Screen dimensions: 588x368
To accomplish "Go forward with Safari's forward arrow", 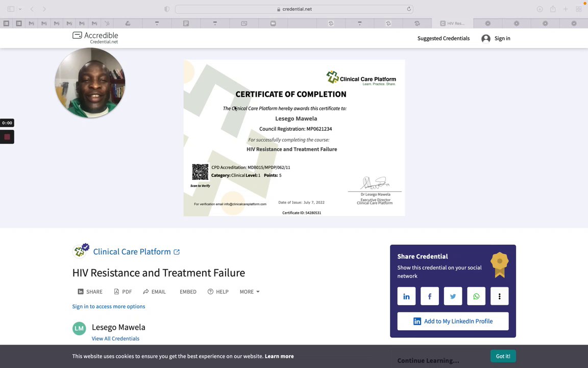I will pyautogui.click(x=44, y=9).
